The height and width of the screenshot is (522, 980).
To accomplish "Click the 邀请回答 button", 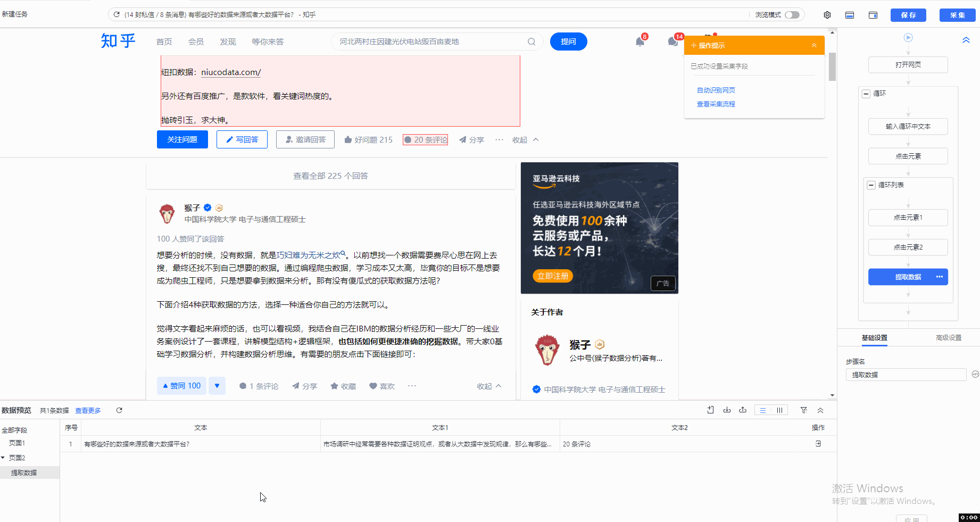I will pyautogui.click(x=305, y=139).
